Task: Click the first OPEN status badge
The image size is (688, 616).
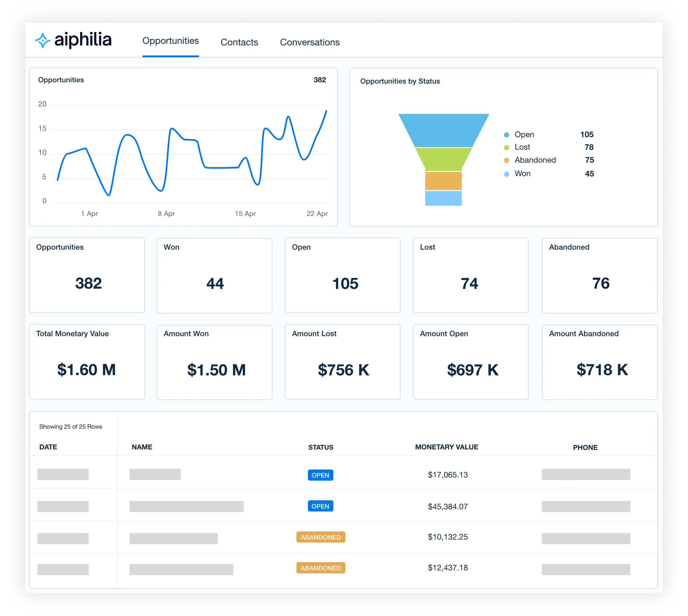Action: pyautogui.click(x=320, y=475)
